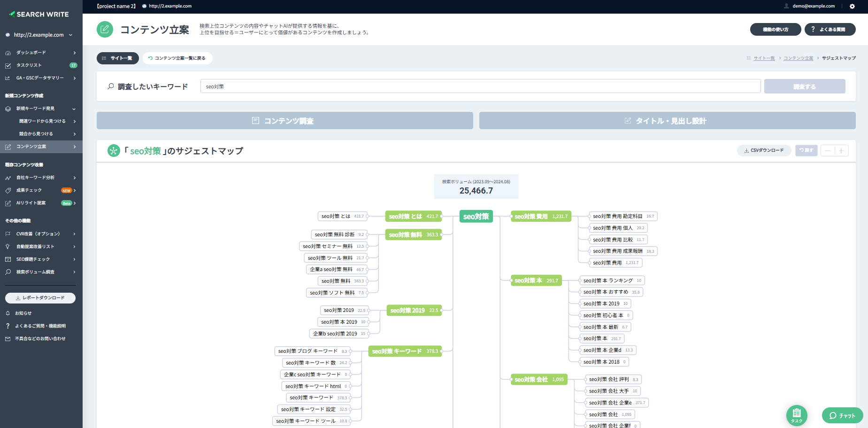Open the コンテンツ立案 sidebar item

41,147
